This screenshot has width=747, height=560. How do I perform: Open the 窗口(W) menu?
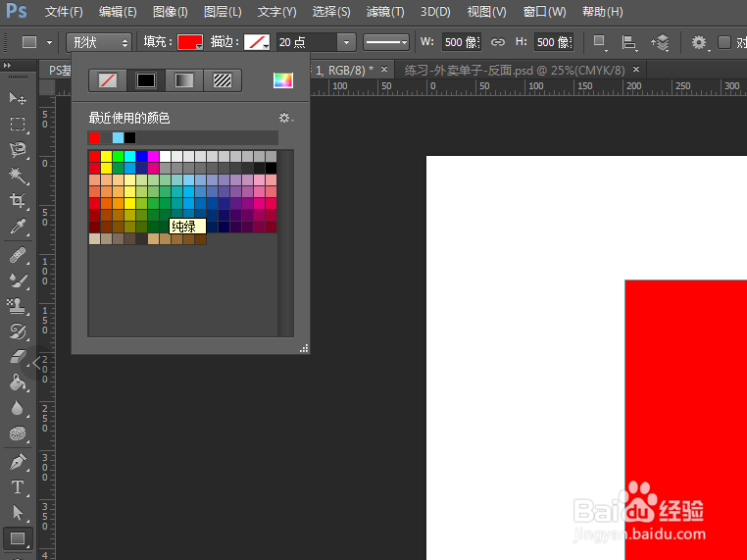[x=544, y=12]
